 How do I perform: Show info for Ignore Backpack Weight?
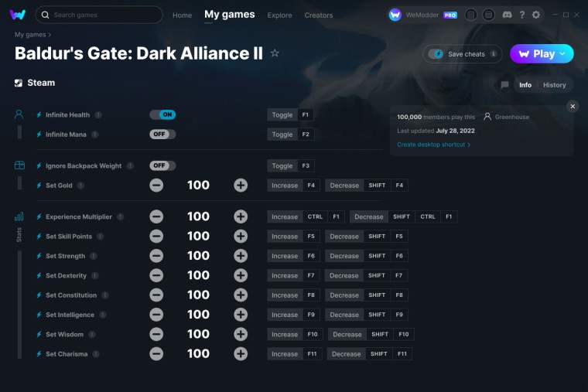coord(130,165)
